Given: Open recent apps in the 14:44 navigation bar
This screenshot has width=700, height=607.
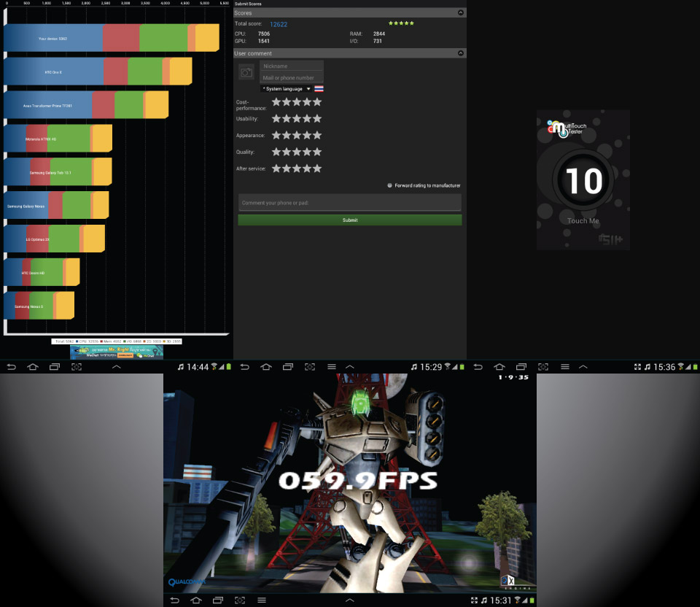Looking at the screenshot, I should click(55, 367).
